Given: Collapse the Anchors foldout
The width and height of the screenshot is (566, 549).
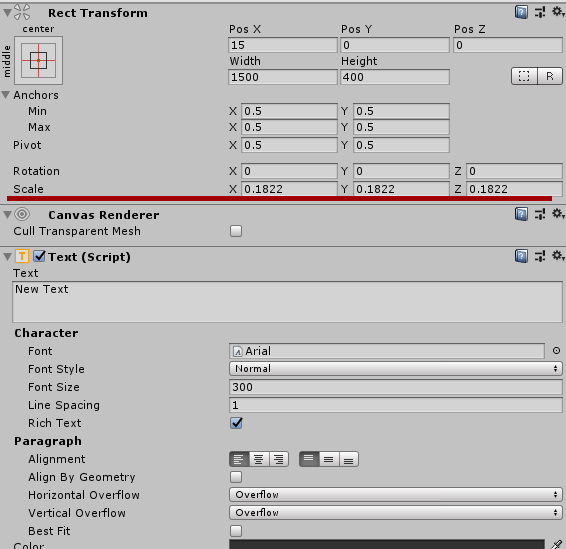Looking at the screenshot, I should point(5,95).
